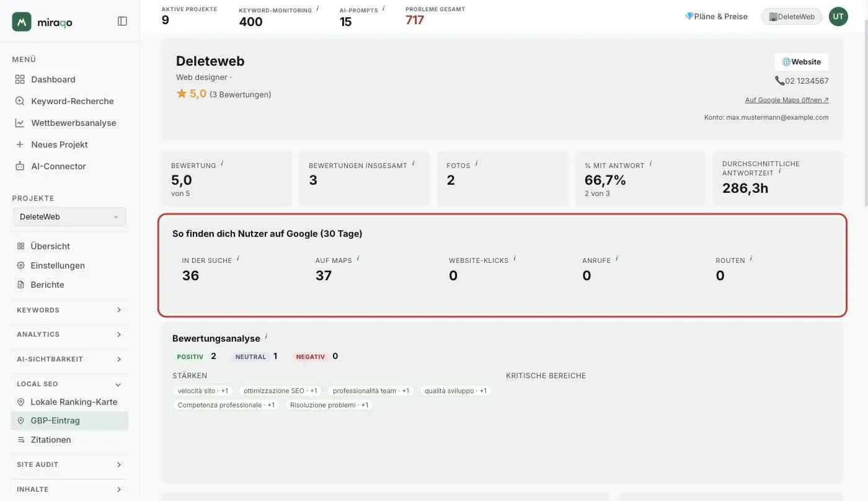The width and height of the screenshot is (868, 501).
Task: Show info for AI-Prompts
Action: coord(383,8)
